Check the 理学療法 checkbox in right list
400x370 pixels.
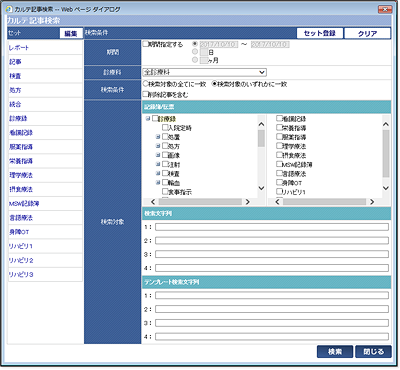click(x=279, y=146)
